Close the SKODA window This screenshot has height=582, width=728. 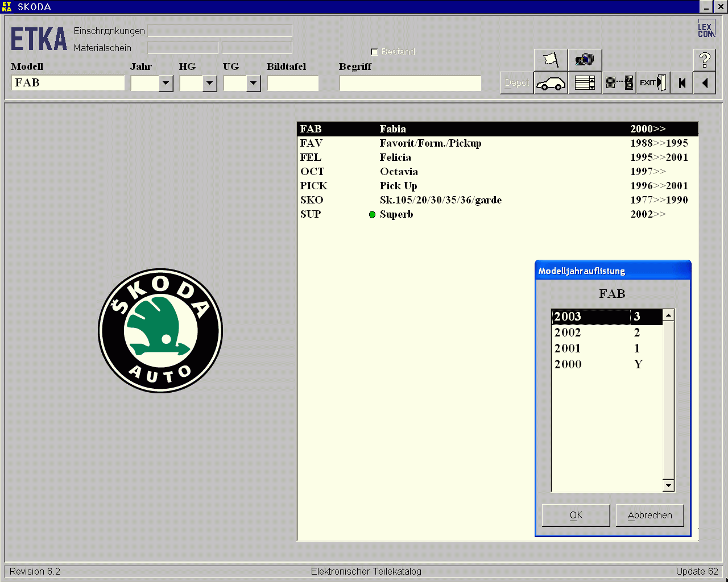pos(720,7)
